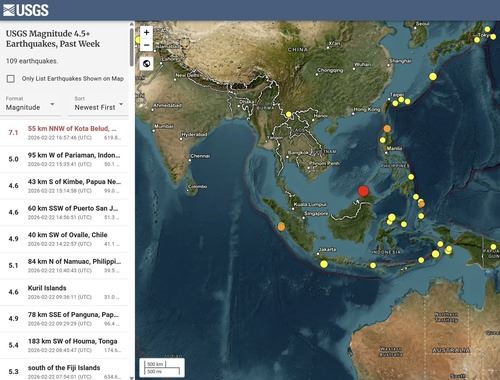Image resolution: width=500 pixels, height=380 pixels.
Task: Select the 4.9 Panguna list row
Action: pos(64,319)
